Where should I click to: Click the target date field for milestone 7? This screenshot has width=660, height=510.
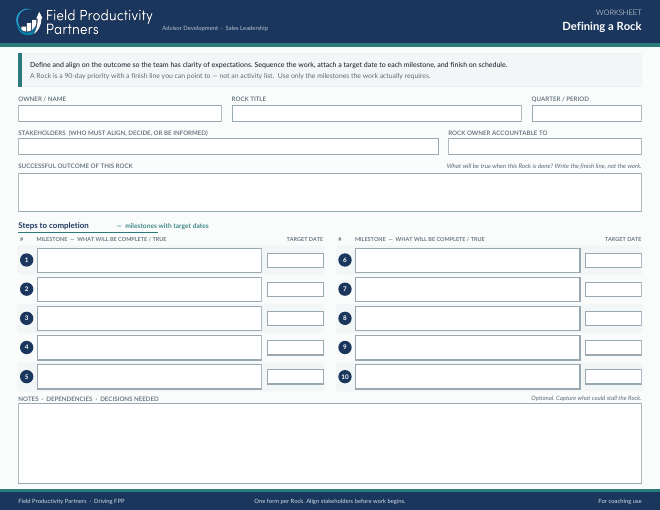click(613, 290)
